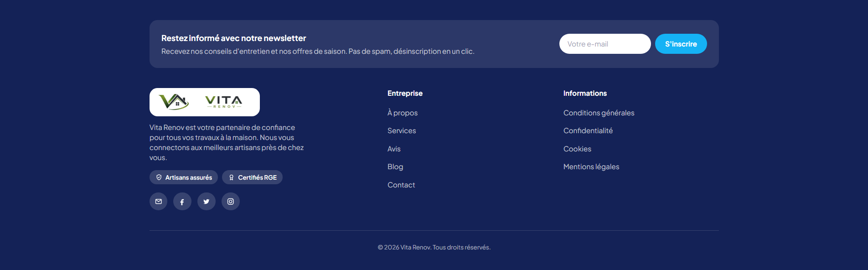Click the email envelope social icon
Screen dimensions: 868x270
point(158,202)
